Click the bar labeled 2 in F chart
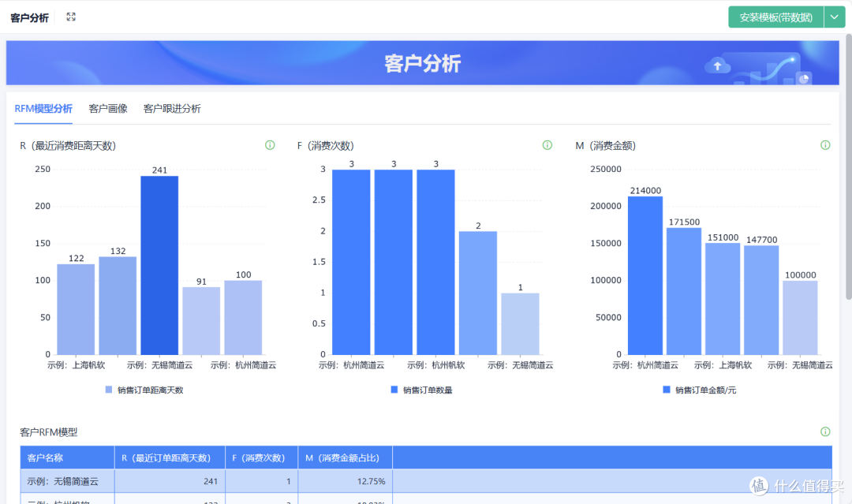This screenshot has height=504, width=852. coord(478,293)
